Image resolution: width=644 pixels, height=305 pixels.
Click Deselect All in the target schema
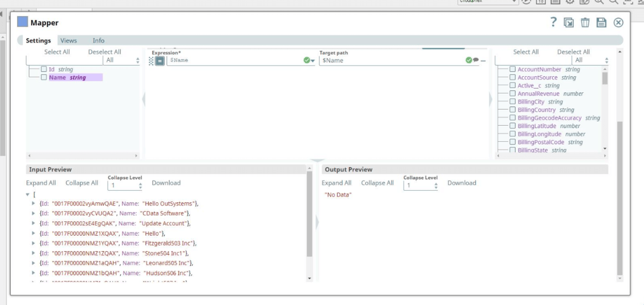[x=574, y=52]
